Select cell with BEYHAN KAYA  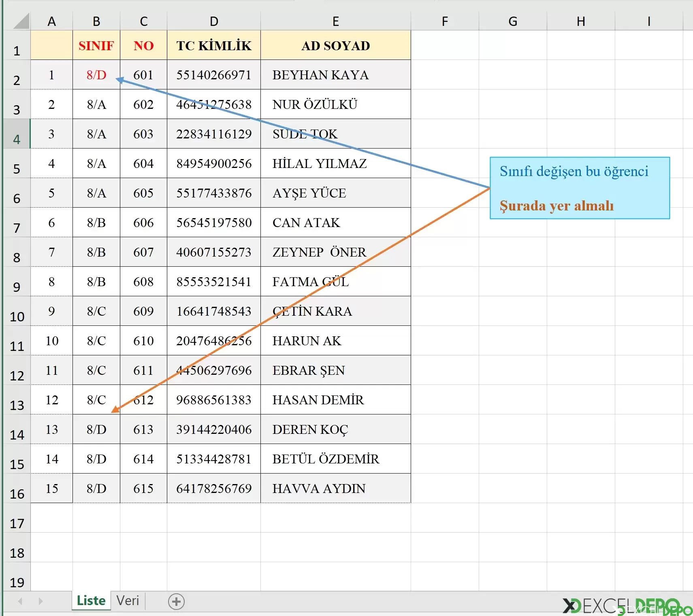[x=336, y=75]
